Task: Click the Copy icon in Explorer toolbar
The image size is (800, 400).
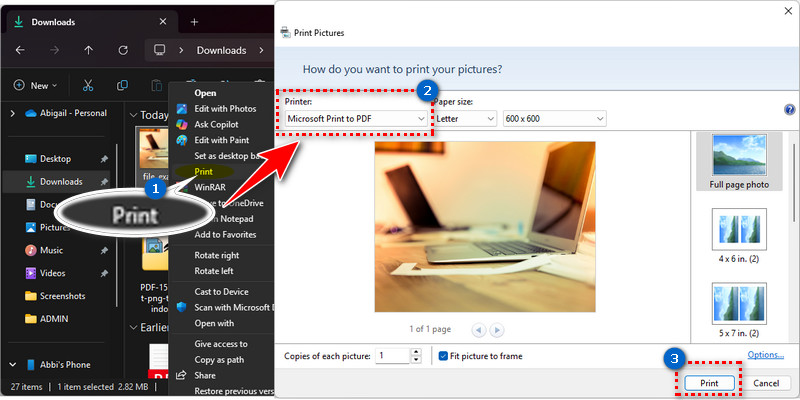Action: [122, 85]
